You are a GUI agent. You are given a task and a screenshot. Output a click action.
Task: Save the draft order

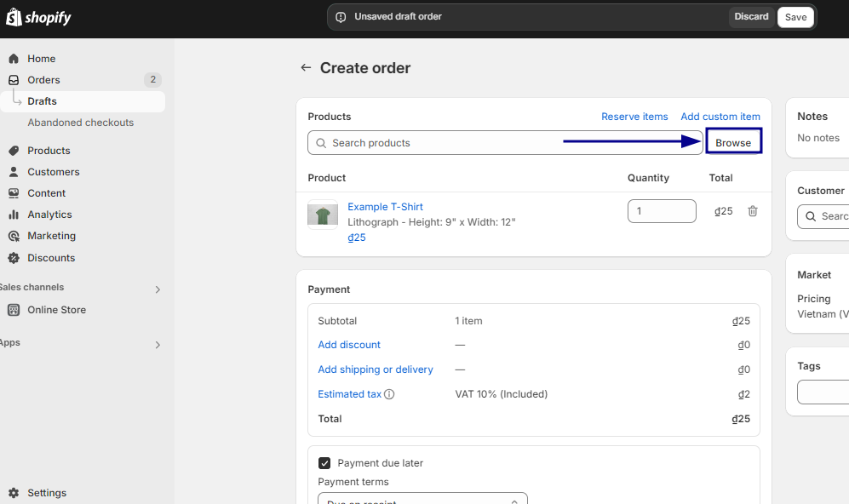[x=795, y=17]
